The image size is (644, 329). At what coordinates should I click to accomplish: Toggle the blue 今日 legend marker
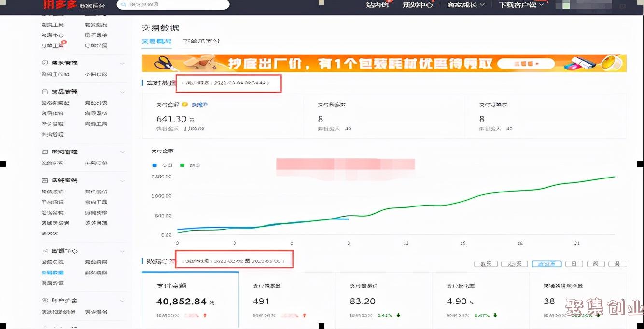154,165
